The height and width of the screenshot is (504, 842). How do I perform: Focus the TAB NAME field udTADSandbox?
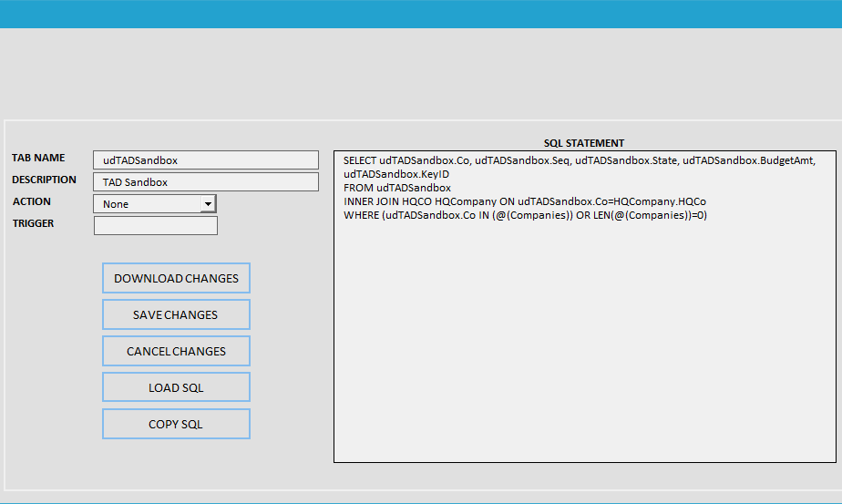(x=206, y=160)
